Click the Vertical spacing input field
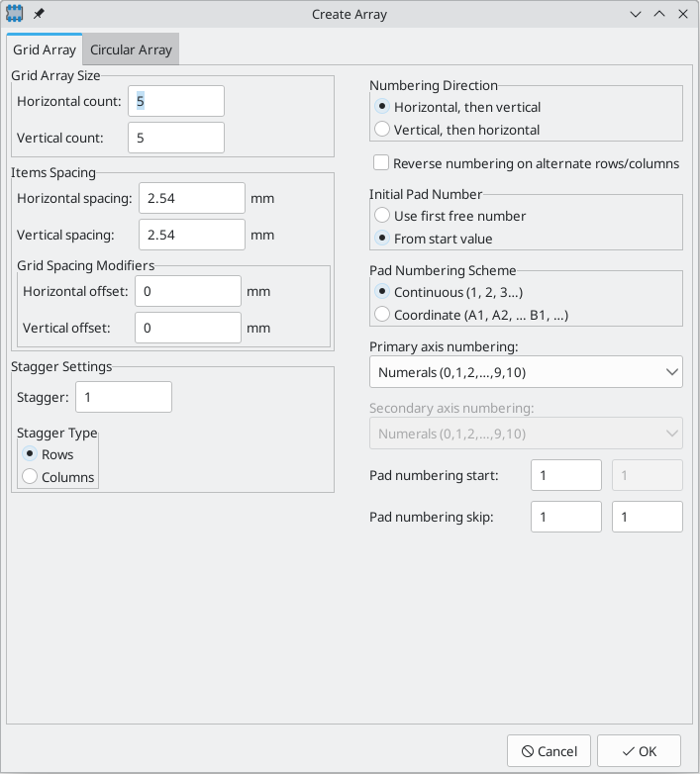This screenshot has height=774, width=700. point(192,235)
